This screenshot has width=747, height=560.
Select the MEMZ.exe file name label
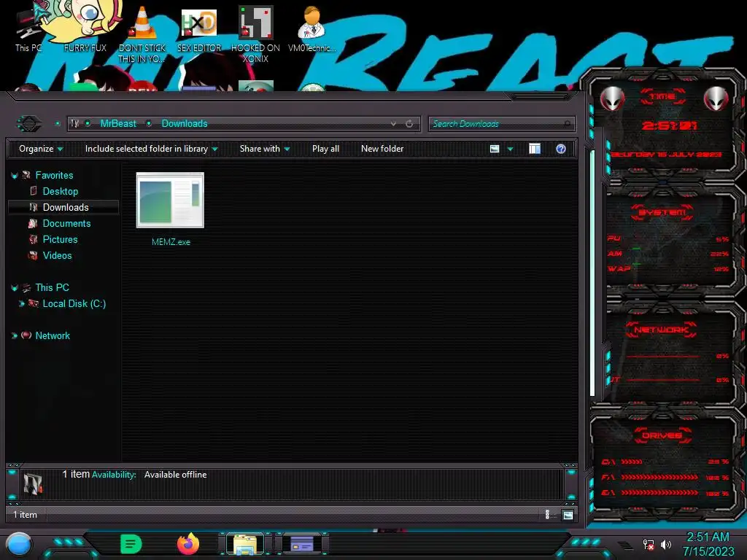click(171, 242)
